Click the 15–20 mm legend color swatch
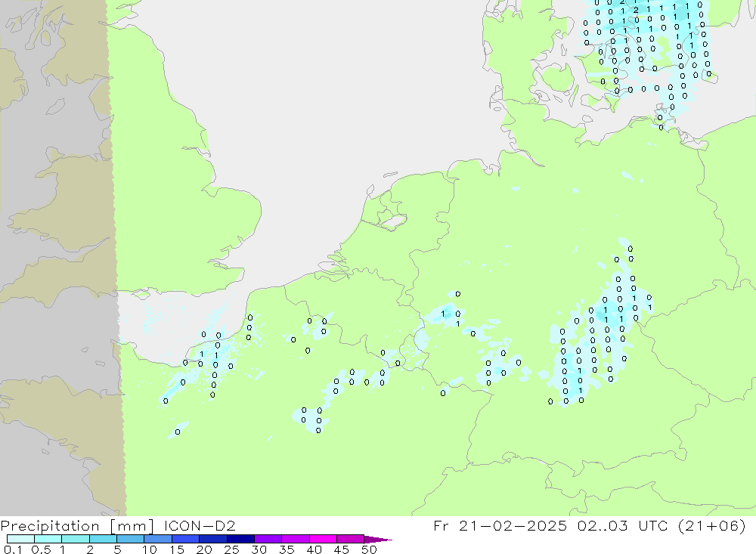This screenshot has height=554, width=756. tap(186, 539)
